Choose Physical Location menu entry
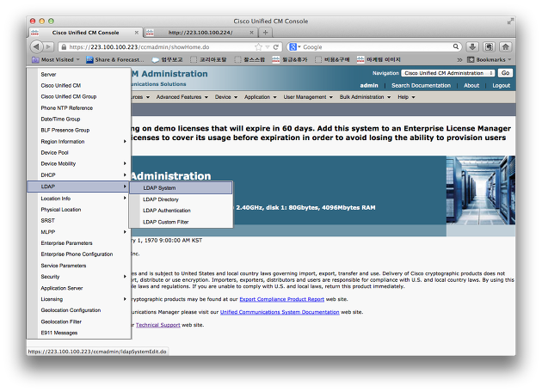The image size is (542, 392). pyautogui.click(x=79, y=209)
